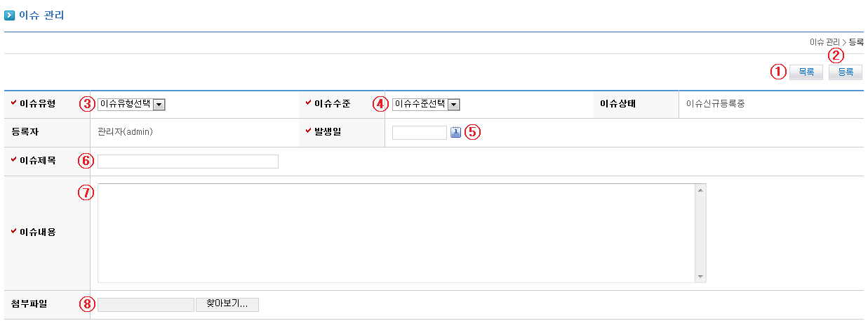Click the 찾아보기... browse button
The image size is (868, 328).
(227, 304)
